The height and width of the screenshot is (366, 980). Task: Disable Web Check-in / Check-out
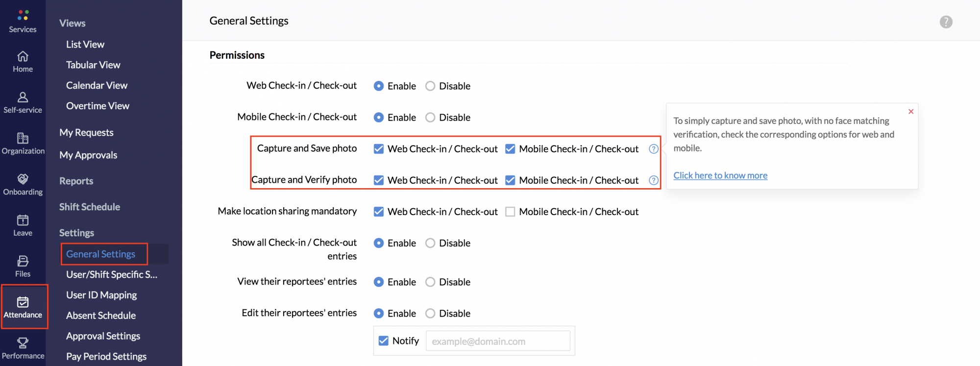click(430, 86)
